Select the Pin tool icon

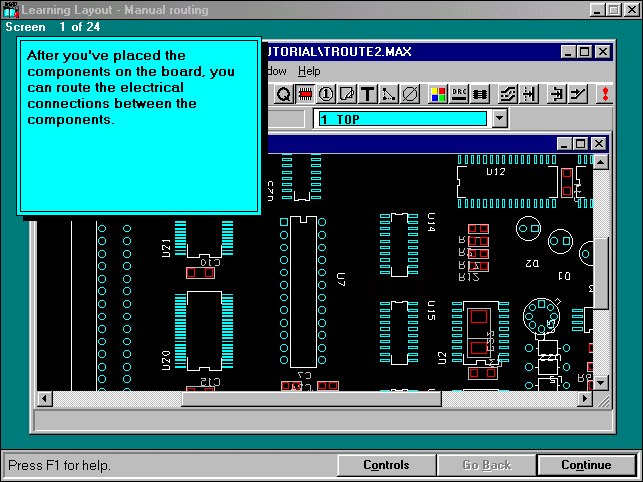pyautogui.click(x=326, y=95)
